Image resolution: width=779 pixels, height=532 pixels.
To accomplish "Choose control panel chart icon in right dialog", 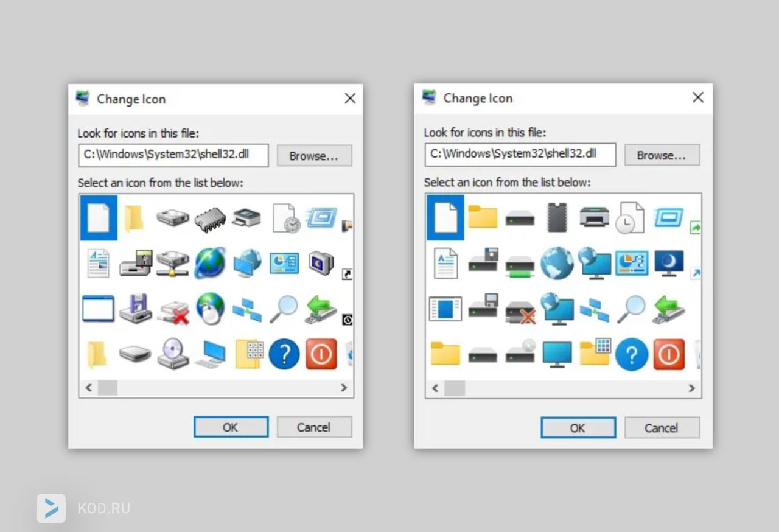I will [632, 262].
